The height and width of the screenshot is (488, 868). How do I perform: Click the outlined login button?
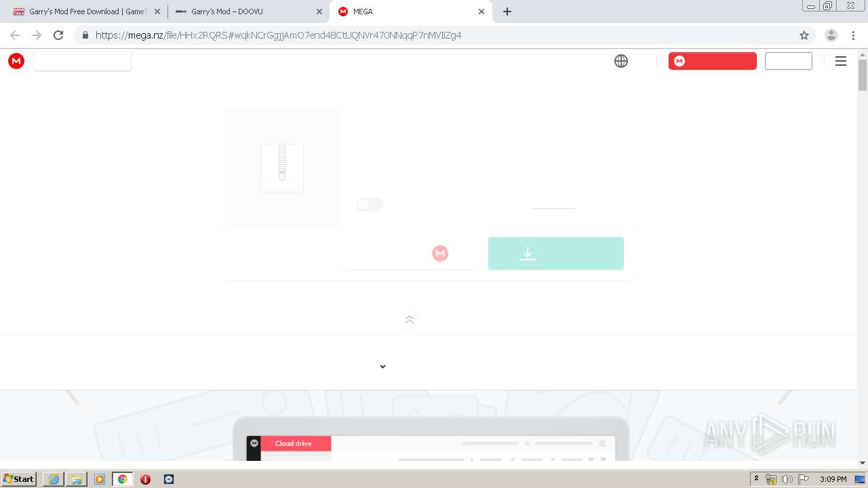click(789, 61)
